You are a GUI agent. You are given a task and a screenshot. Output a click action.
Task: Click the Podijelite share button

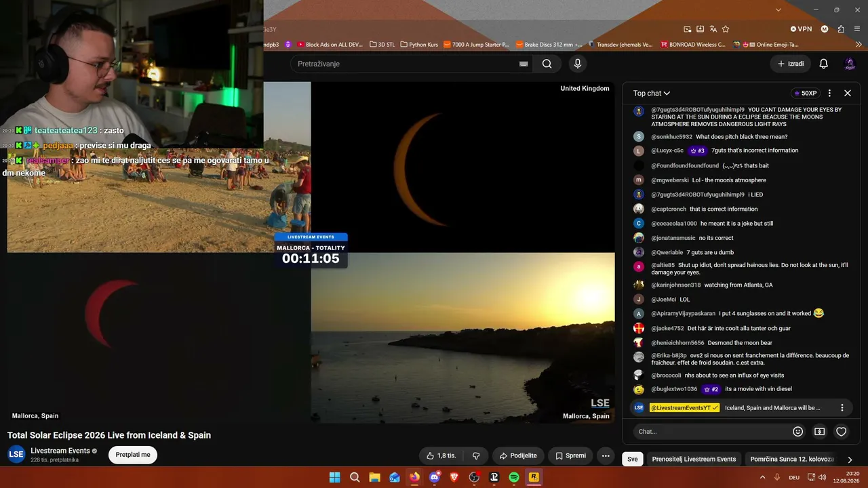click(x=518, y=455)
